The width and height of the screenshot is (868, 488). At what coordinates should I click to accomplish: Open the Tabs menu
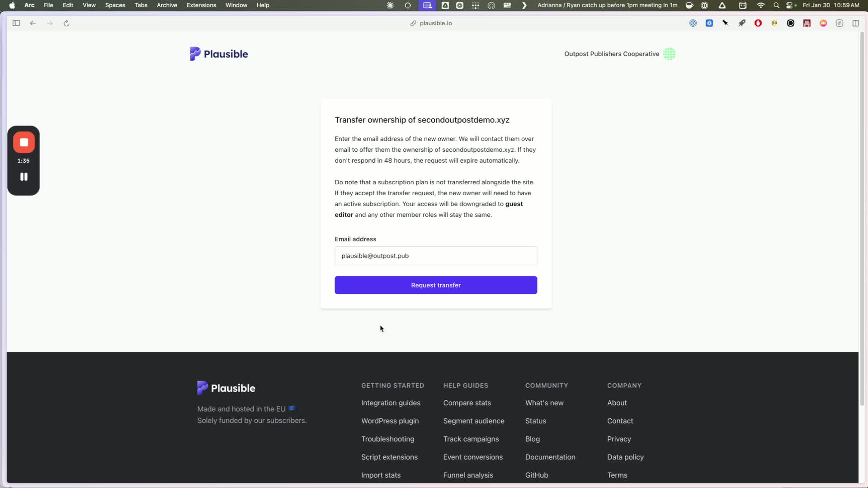pos(141,5)
